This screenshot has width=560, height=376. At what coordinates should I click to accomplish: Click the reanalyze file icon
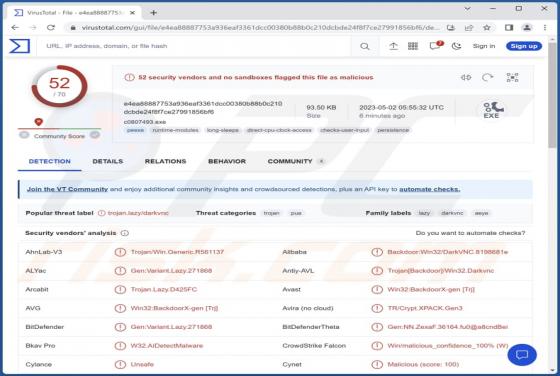pyautogui.click(x=488, y=77)
